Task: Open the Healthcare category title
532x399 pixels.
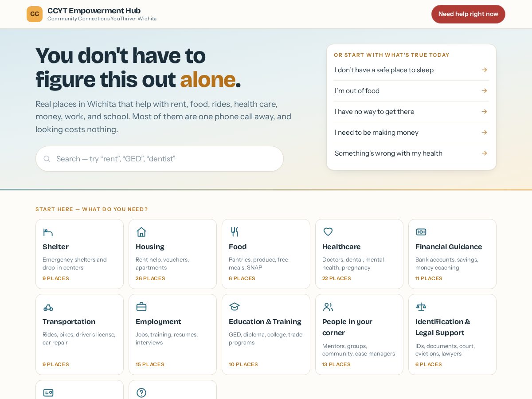Action: pos(341,247)
